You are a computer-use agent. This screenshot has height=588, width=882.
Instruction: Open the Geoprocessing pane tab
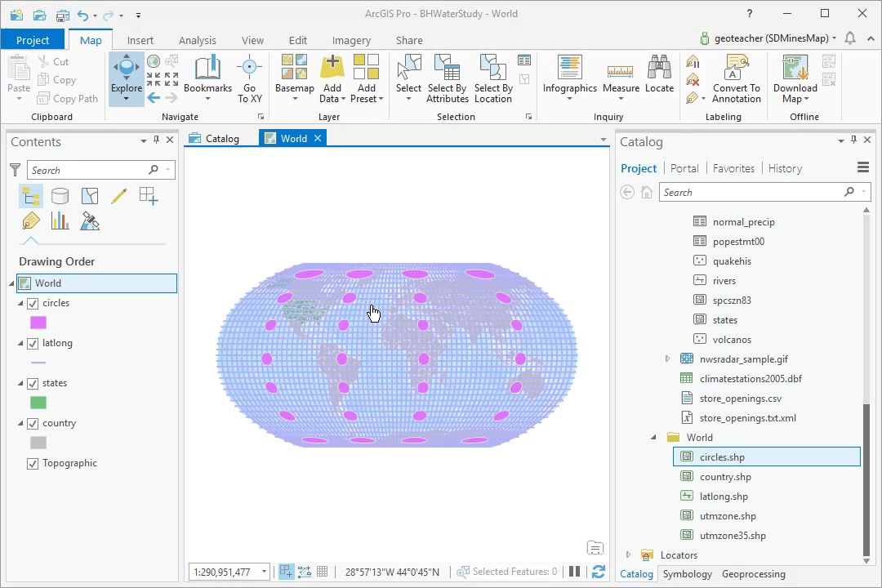[753, 574]
